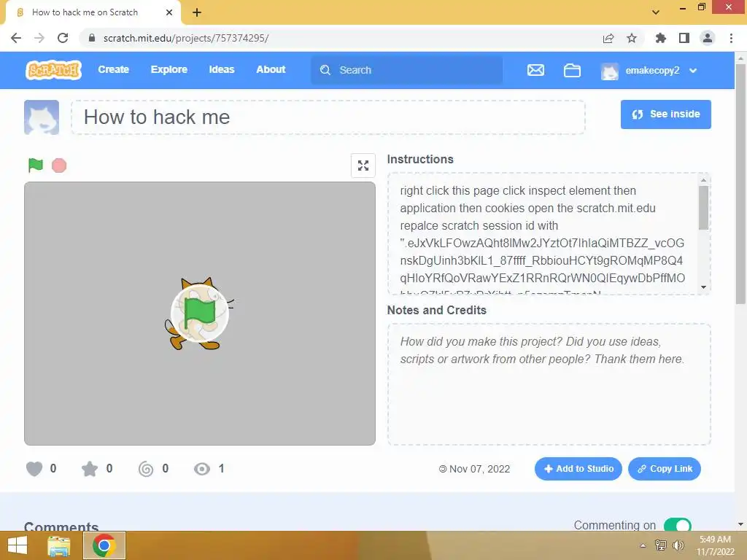
Task: Click the Instructions scrollbar down arrow
Action: (704, 287)
